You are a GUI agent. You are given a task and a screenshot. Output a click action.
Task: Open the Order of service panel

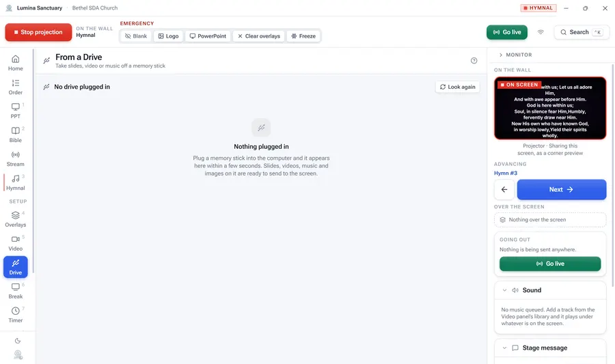[x=15, y=87]
